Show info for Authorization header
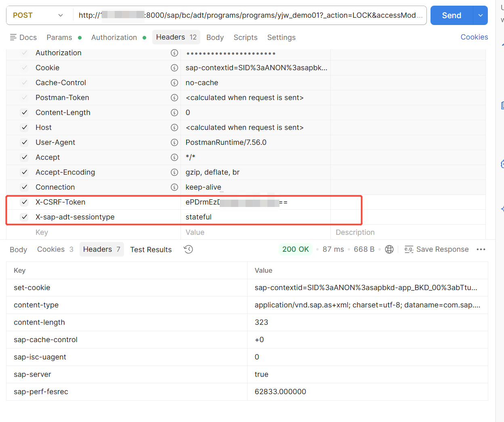Screen dimensions: 504x422 coord(174,53)
